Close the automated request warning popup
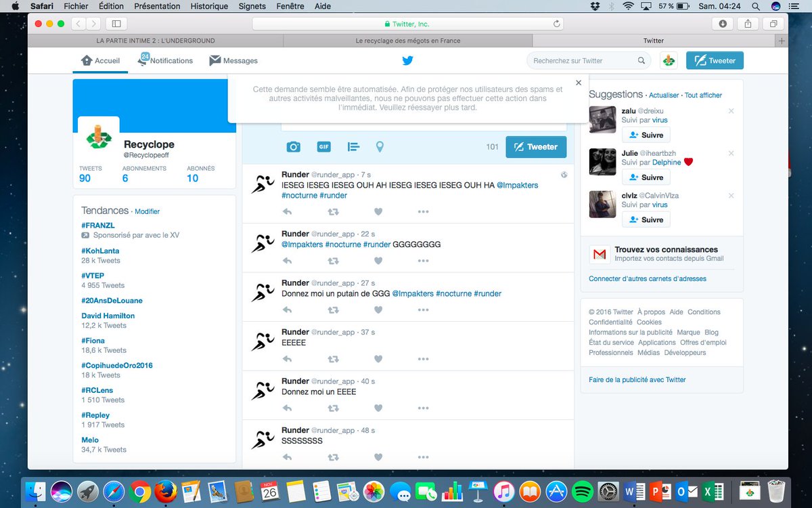This screenshot has height=508, width=812. 579,83
